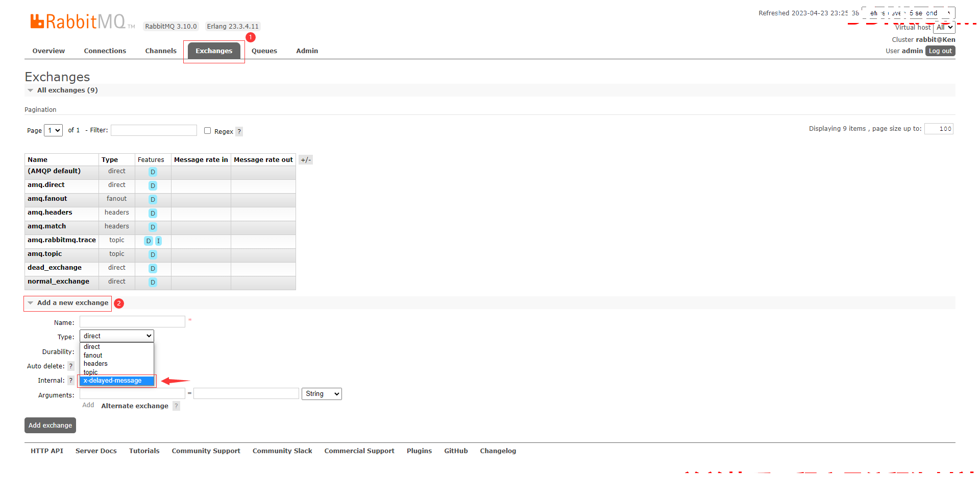Open the dead_exchange exchange link
The width and height of the screenshot is (980, 493).
(55, 268)
